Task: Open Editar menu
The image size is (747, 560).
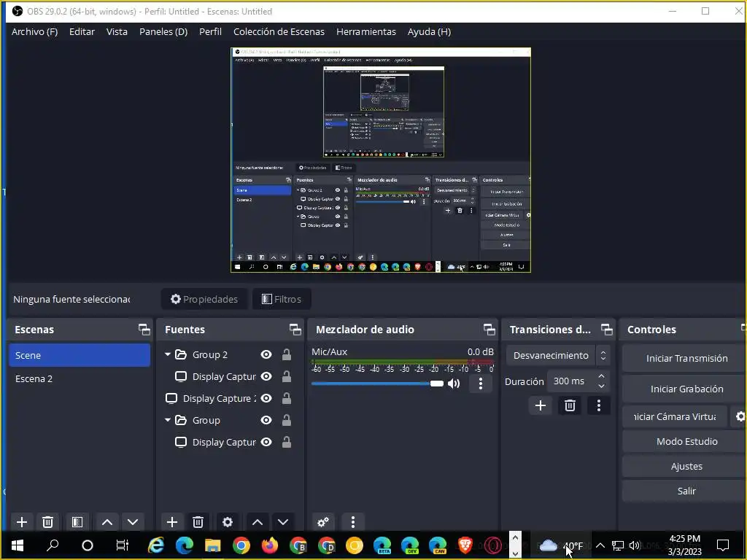Action: point(82,31)
